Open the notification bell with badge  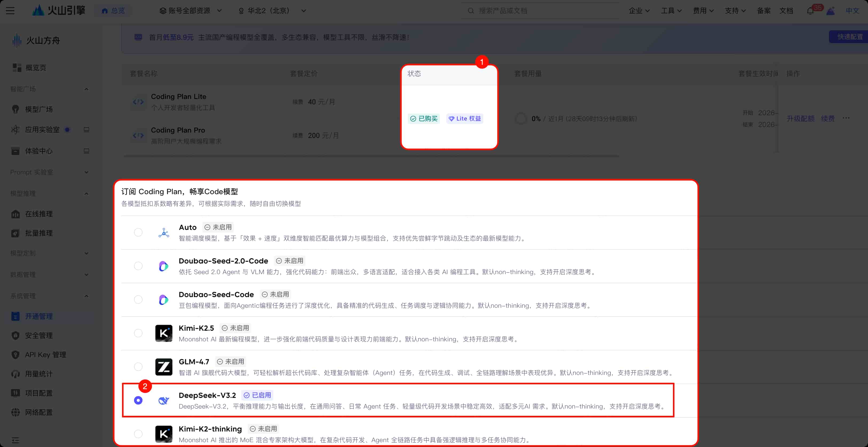[x=811, y=10]
